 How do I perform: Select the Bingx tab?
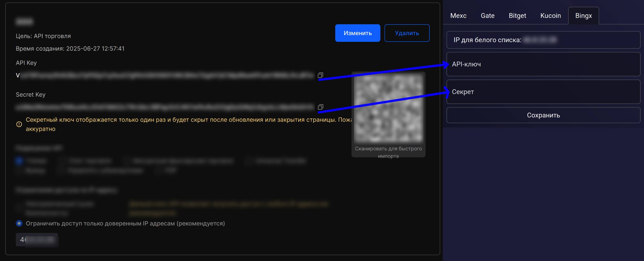pyautogui.click(x=584, y=16)
